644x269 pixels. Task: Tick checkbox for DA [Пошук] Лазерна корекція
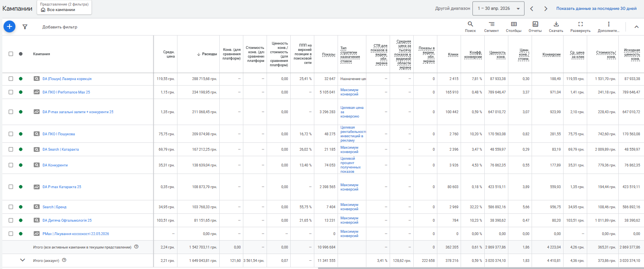click(x=11, y=79)
